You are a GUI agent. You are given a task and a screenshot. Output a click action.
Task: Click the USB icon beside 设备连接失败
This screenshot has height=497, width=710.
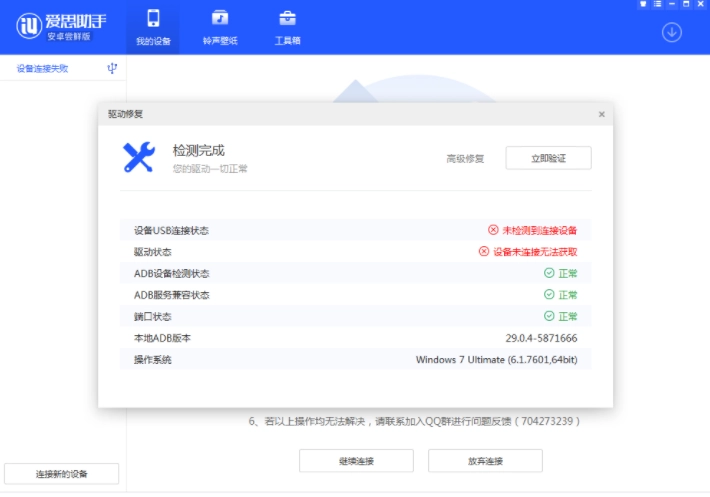[x=112, y=69]
